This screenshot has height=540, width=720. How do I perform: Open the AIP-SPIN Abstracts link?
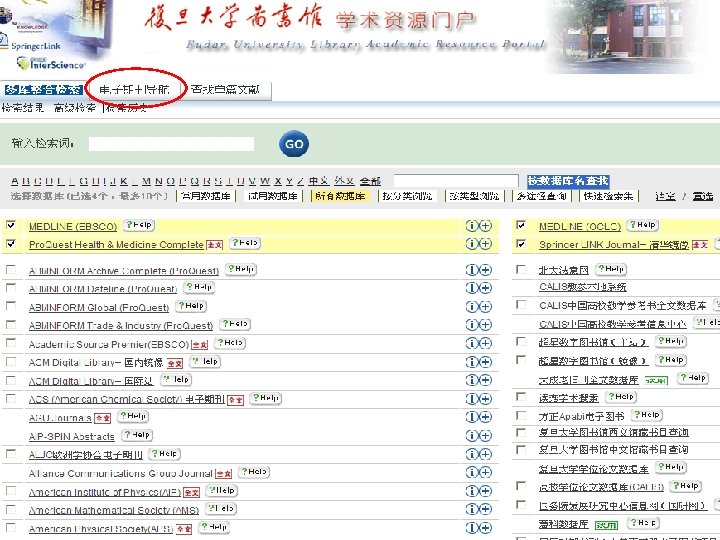71,436
